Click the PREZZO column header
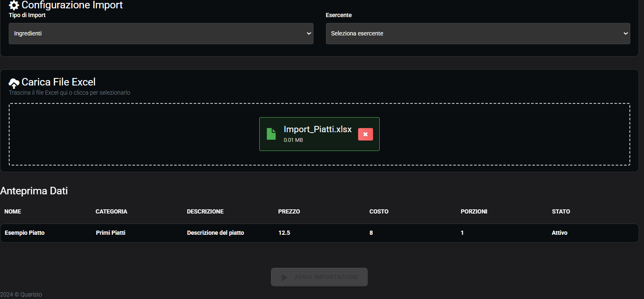This screenshot has width=644, height=299. pos(289,211)
